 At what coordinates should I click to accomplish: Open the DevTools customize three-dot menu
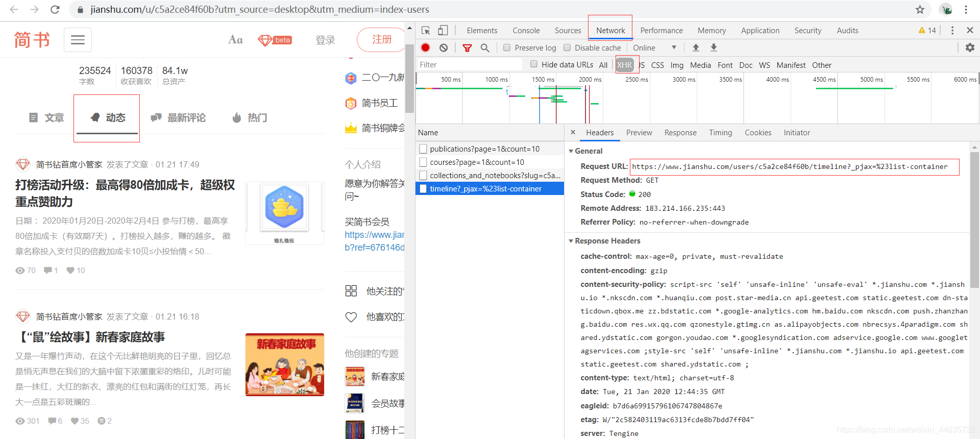[x=952, y=31]
